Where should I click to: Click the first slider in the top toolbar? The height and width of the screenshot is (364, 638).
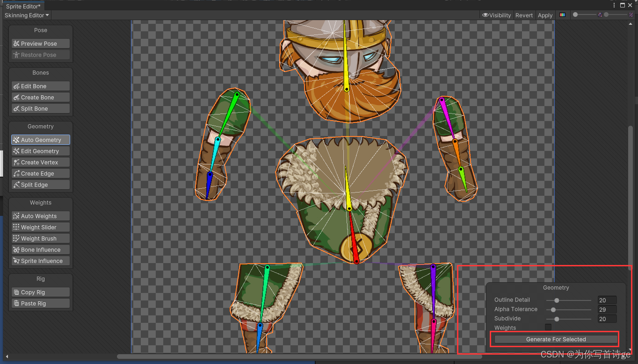[585, 15]
